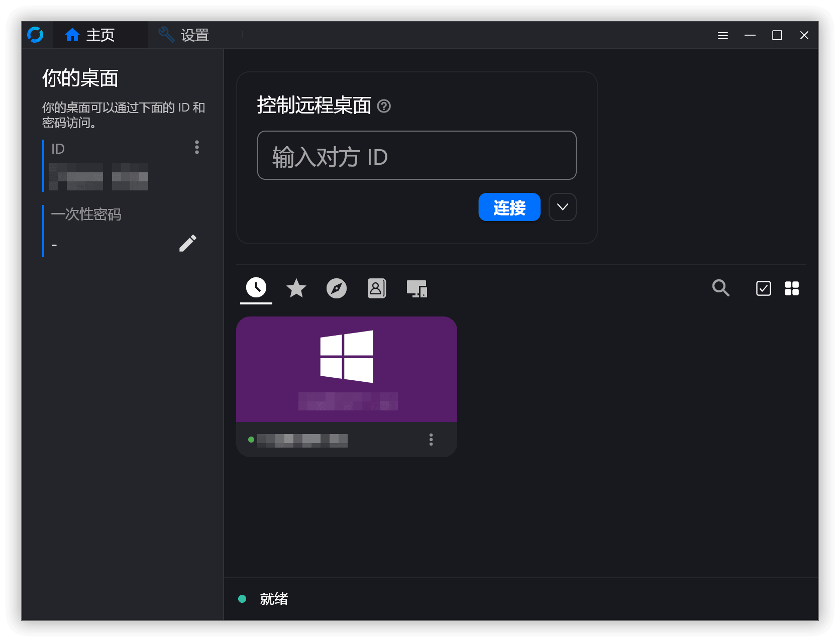Maximize the window
840x642 pixels.
coord(777,35)
